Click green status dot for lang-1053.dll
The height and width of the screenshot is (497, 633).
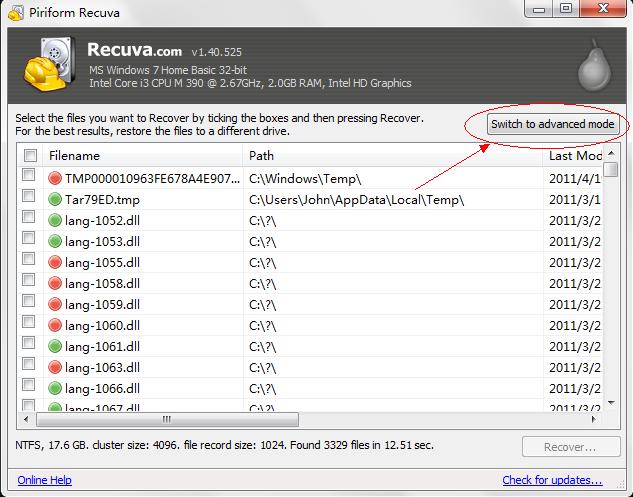54,241
